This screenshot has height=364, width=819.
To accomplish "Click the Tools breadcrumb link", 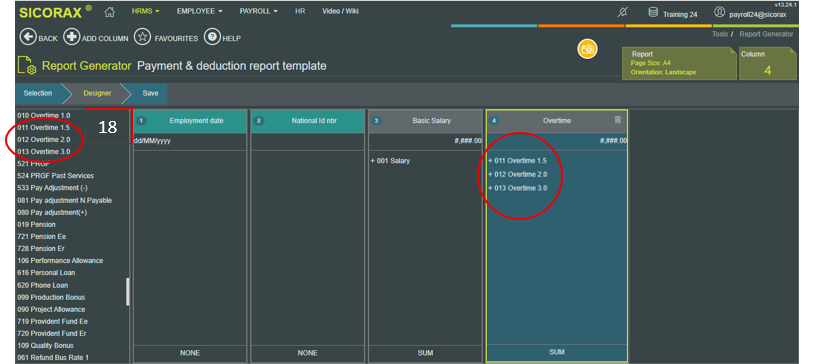I will pyautogui.click(x=720, y=34).
